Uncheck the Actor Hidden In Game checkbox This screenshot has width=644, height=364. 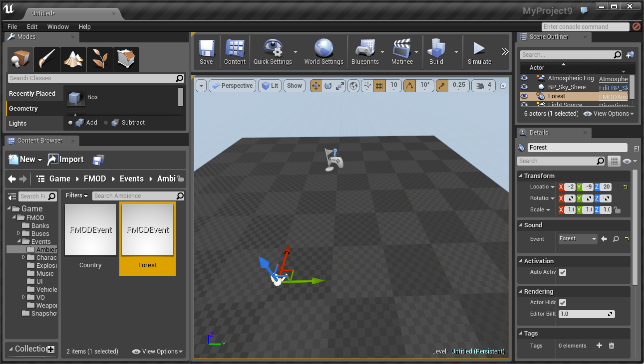(x=563, y=303)
